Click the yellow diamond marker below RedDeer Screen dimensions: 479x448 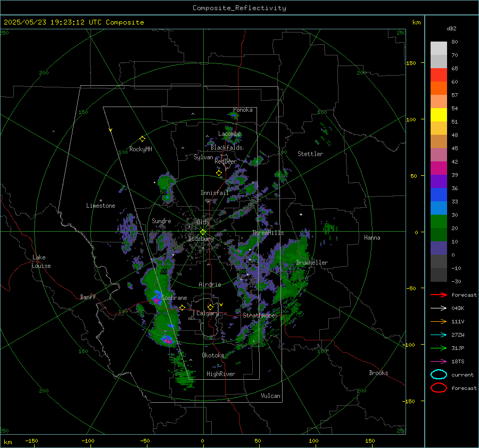pyautogui.click(x=219, y=173)
